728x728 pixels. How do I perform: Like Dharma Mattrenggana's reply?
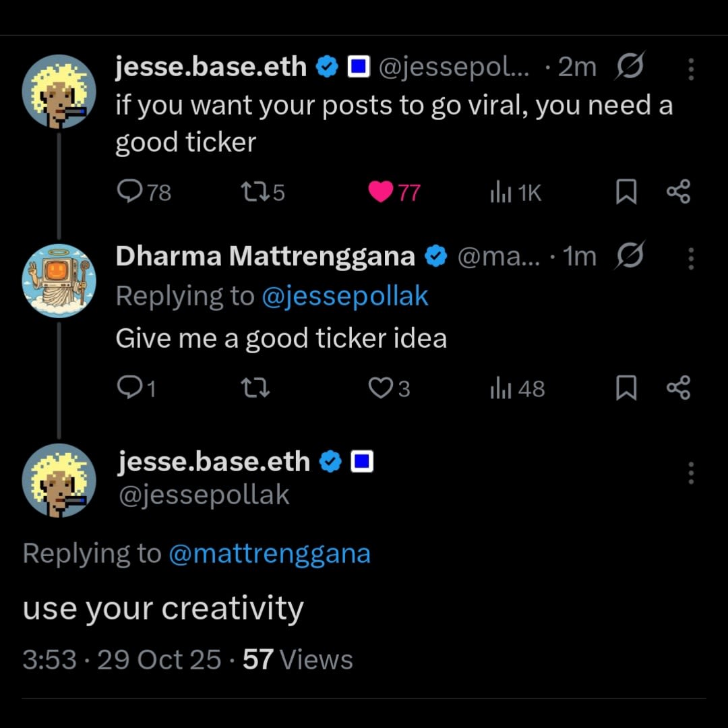click(381, 388)
